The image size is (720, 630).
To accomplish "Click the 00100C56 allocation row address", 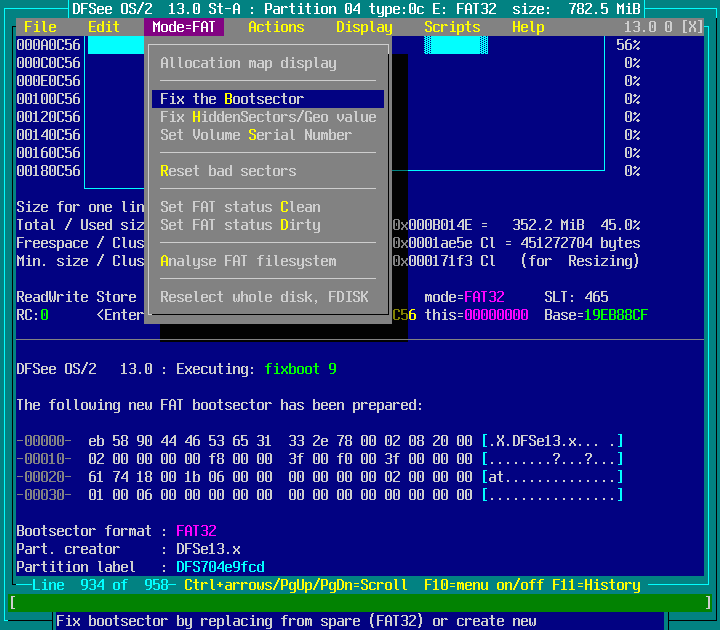I will tap(48, 99).
